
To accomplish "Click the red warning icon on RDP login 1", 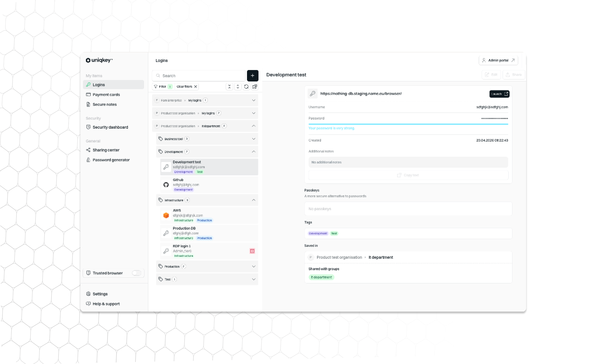I will [x=252, y=251].
